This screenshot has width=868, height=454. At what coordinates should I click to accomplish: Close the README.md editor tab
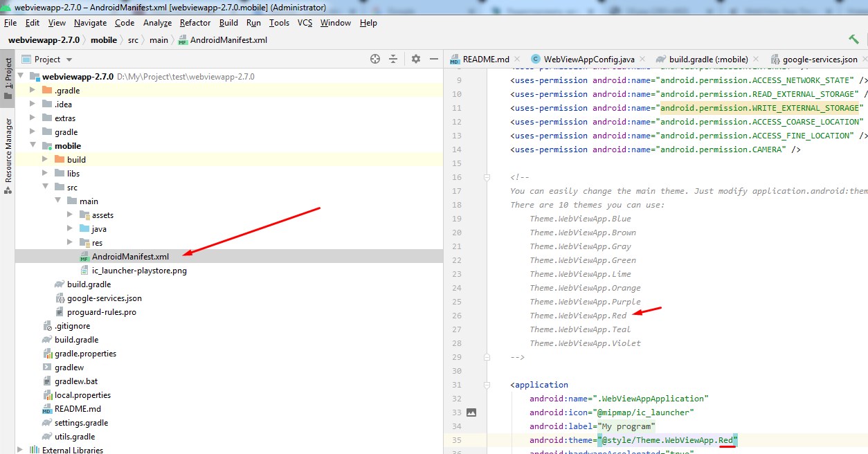coord(516,60)
